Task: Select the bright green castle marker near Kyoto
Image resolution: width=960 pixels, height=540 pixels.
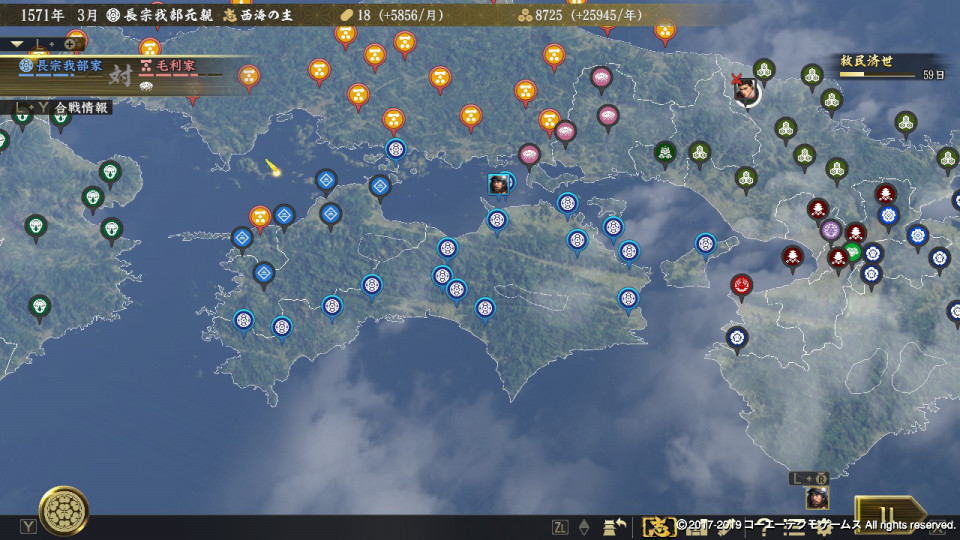Action: [852, 252]
